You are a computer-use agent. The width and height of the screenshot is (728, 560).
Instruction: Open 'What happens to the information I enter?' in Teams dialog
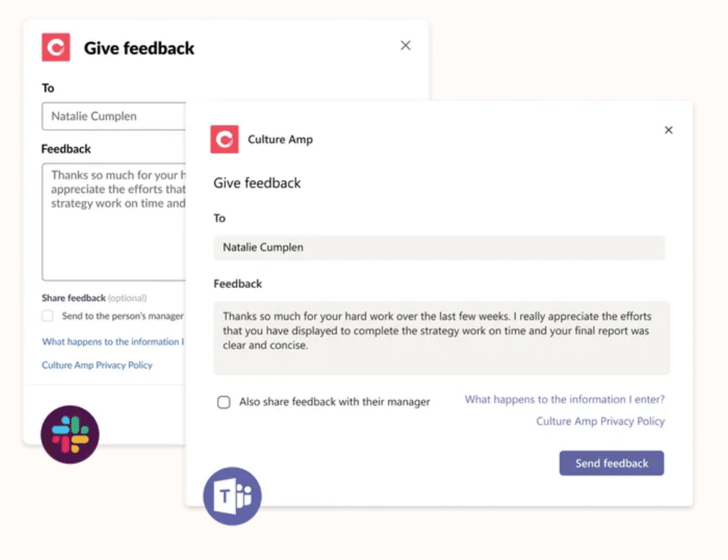click(x=564, y=399)
